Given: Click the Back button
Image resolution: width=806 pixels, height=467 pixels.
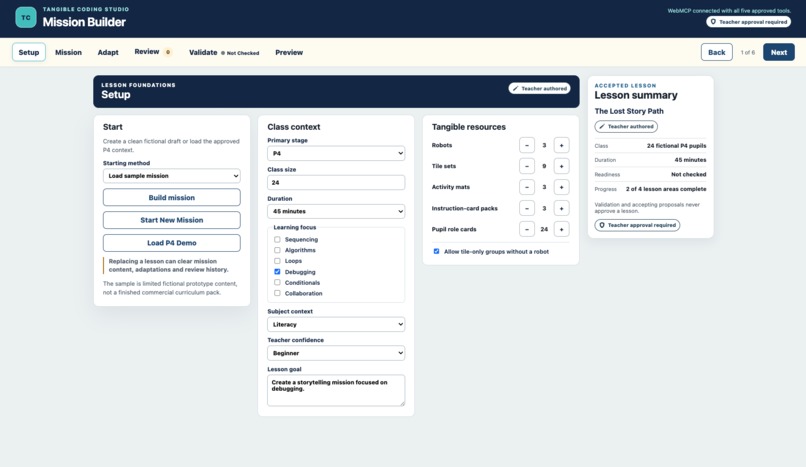Looking at the screenshot, I should tap(717, 52).
